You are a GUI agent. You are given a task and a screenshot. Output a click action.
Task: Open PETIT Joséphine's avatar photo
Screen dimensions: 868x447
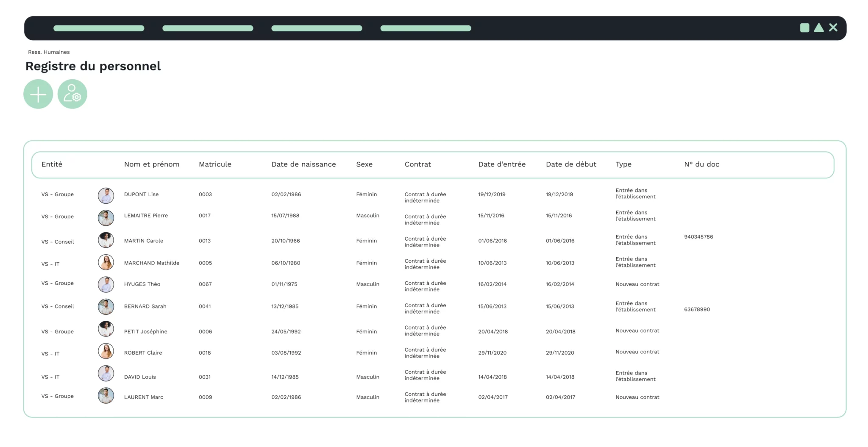coord(106,329)
